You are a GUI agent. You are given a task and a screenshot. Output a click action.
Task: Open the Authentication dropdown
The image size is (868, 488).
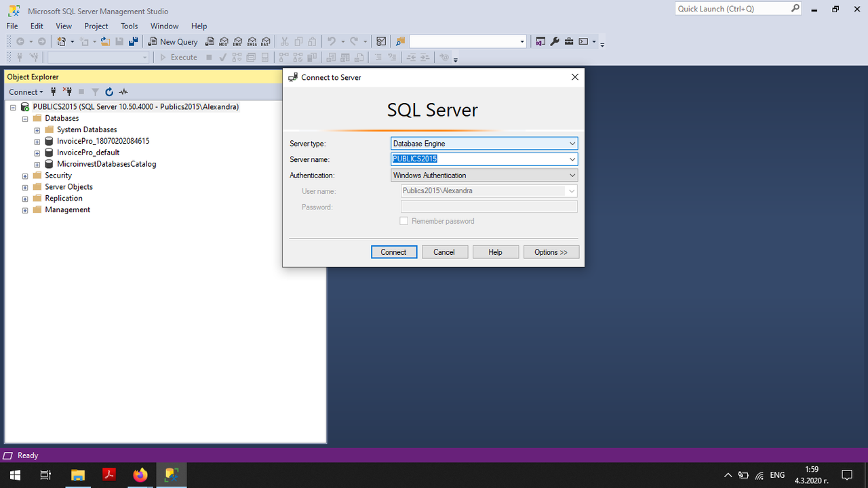(572, 175)
